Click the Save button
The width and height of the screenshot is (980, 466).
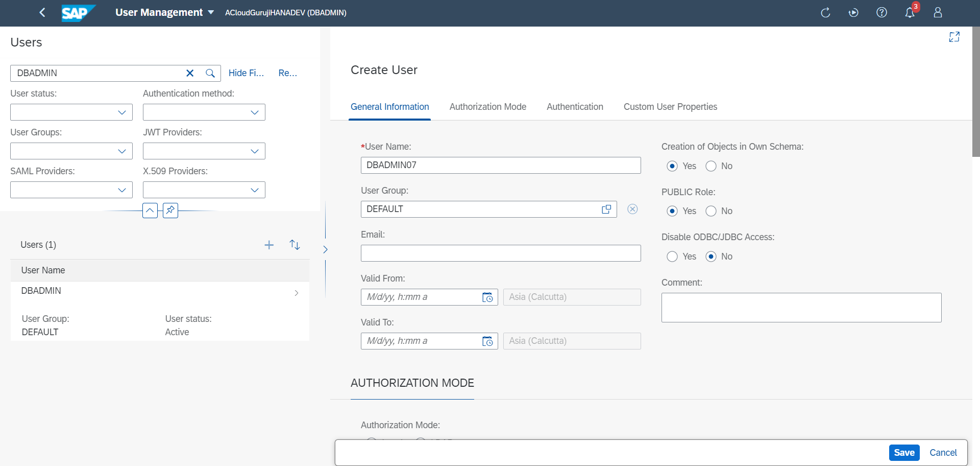click(x=904, y=453)
